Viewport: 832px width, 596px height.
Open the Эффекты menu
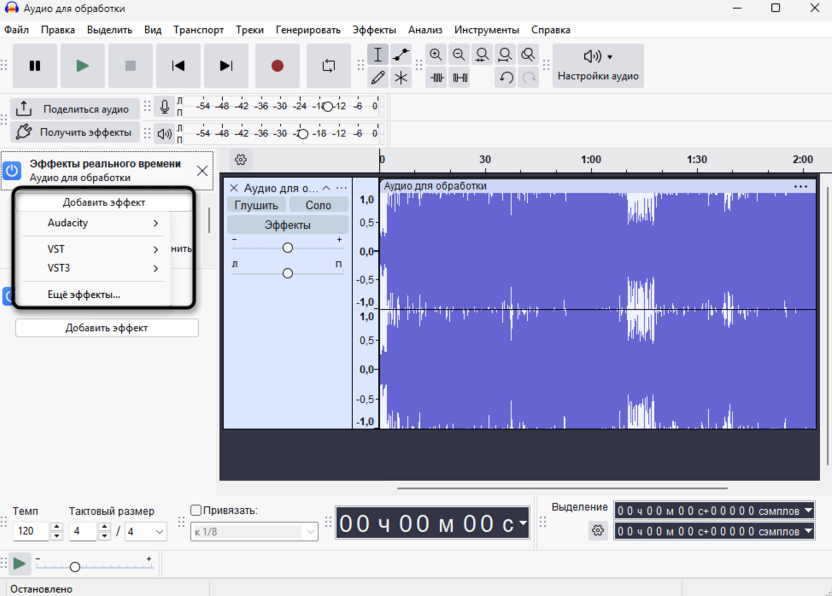click(x=374, y=30)
